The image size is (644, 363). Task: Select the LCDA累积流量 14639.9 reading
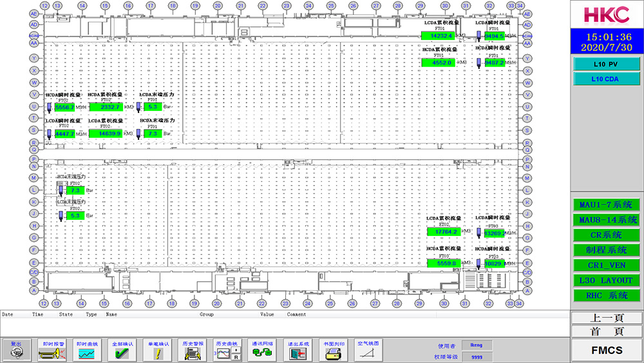(x=105, y=133)
